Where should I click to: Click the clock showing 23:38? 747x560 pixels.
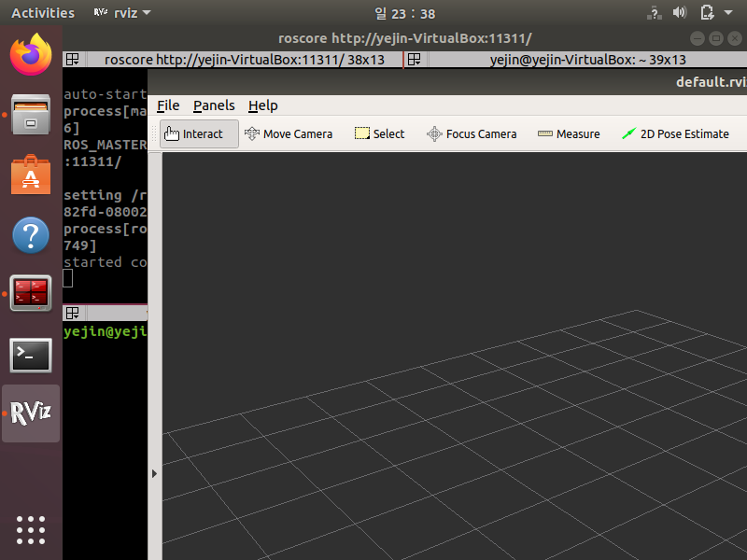point(405,13)
